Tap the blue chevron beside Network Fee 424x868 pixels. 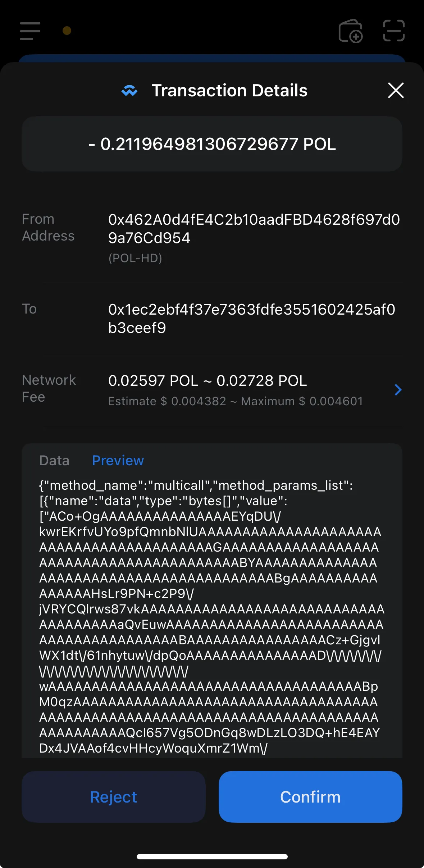tap(397, 390)
